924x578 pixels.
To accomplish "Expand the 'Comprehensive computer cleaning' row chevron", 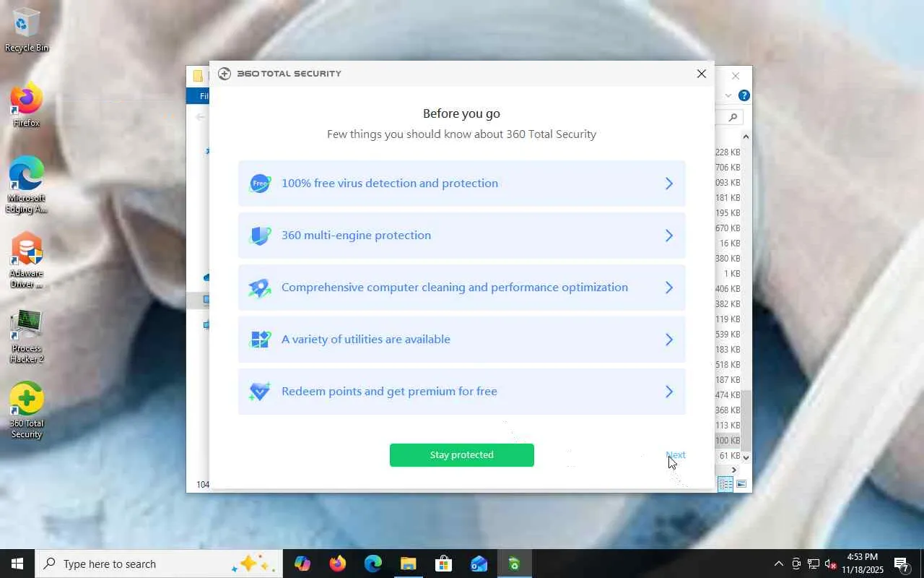I will (x=669, y=288).
